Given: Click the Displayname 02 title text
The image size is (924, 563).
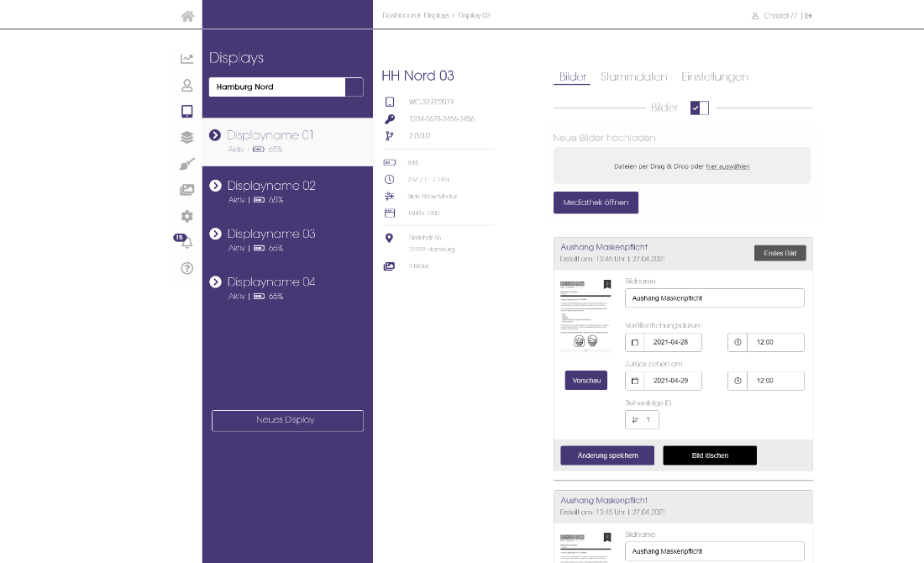Looking at the screenshot, I should coord(271,186).
